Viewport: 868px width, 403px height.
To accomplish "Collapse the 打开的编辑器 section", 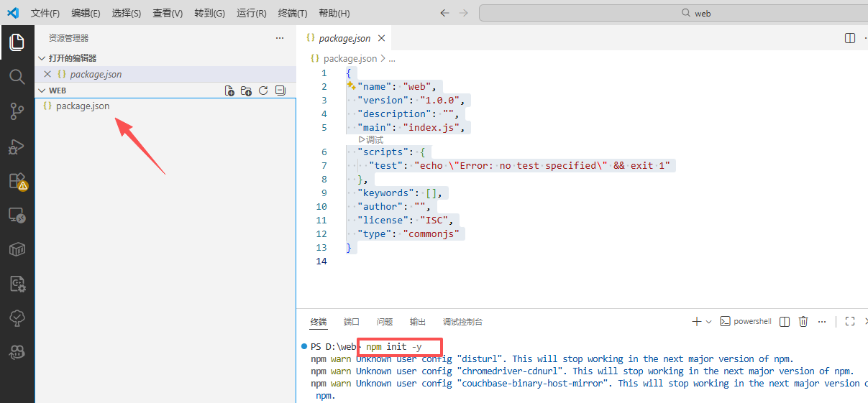I will coord(41,58).
